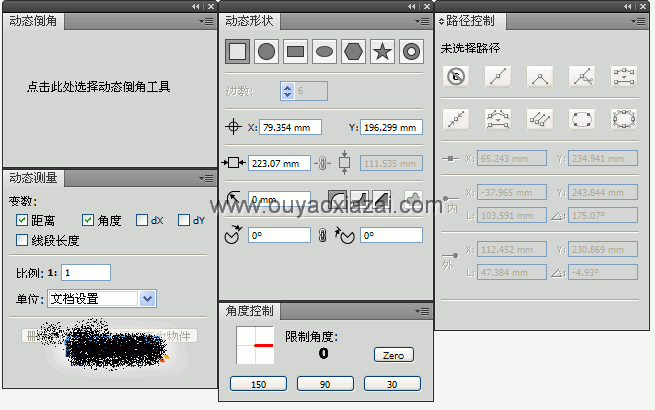
Task: Click the curved-to-straight handles segment icon
Action: 498,120
